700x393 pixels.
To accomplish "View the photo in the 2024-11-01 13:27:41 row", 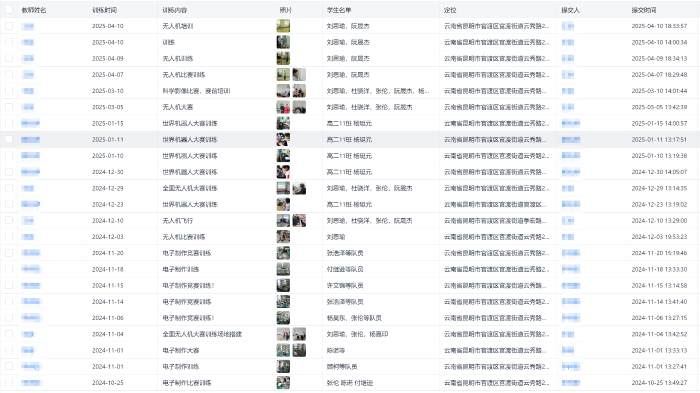I will click(283, 366).
